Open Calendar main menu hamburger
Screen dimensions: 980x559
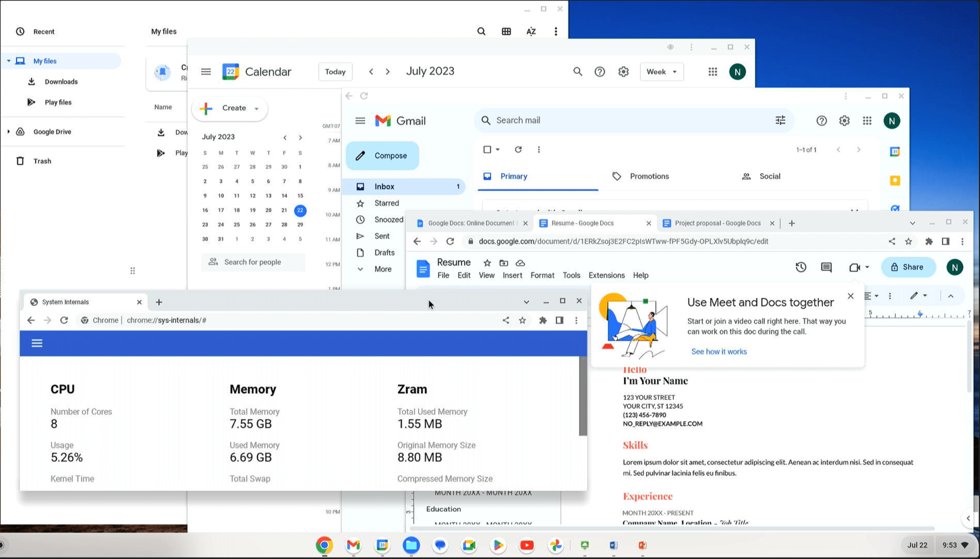coord(206,72)
